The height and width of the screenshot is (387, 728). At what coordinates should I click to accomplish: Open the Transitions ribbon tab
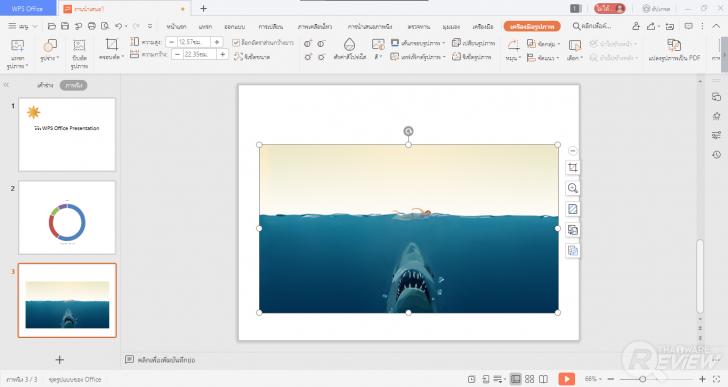pos(271,26)
